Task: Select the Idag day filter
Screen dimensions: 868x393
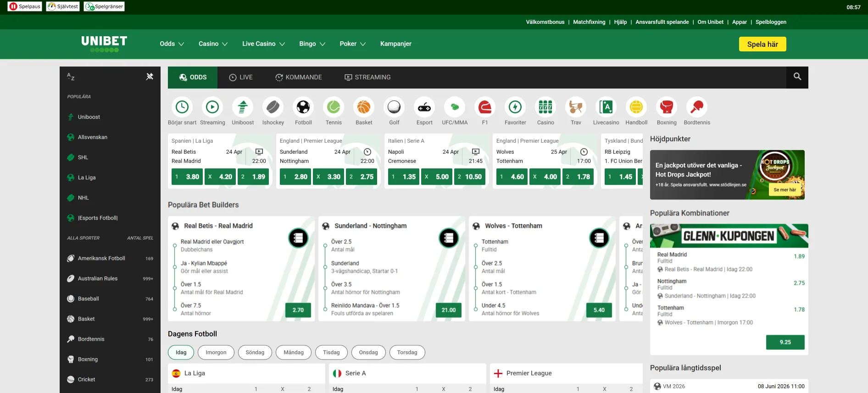Action: [x=181, y=352]
